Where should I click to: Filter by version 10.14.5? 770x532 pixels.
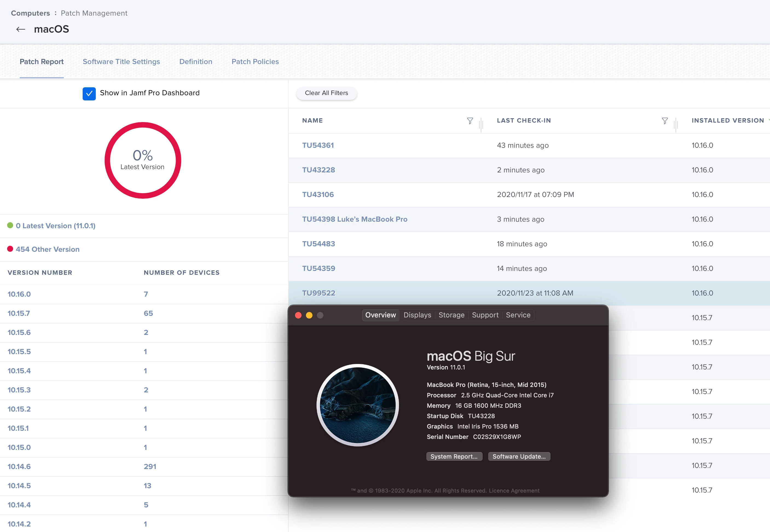[19, 486]
